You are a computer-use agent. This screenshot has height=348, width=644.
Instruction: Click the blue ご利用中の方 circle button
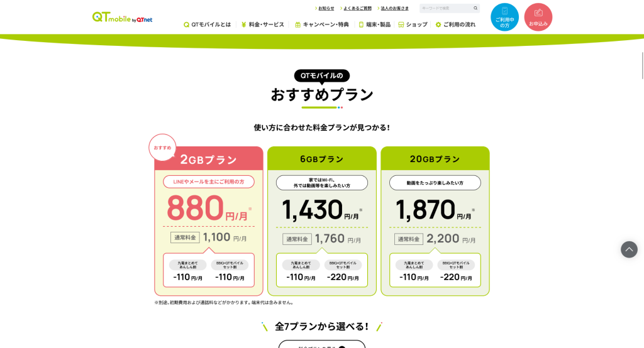pyautogui.click(x=505, y=17)
